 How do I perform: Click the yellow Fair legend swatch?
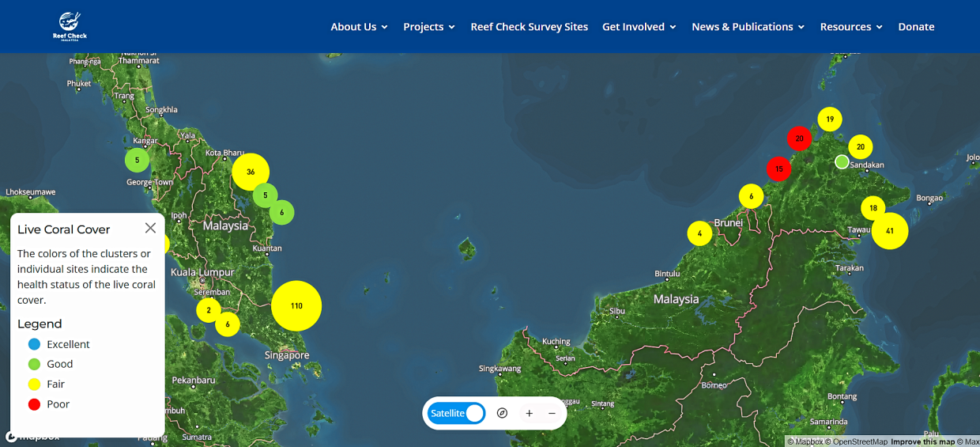[34, 384]
